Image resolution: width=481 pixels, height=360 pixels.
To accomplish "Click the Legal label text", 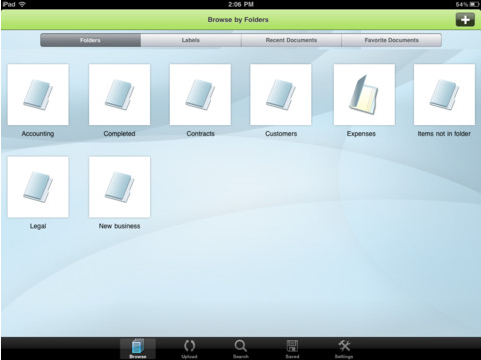I will pyautogui.click(x=38, y=226).
